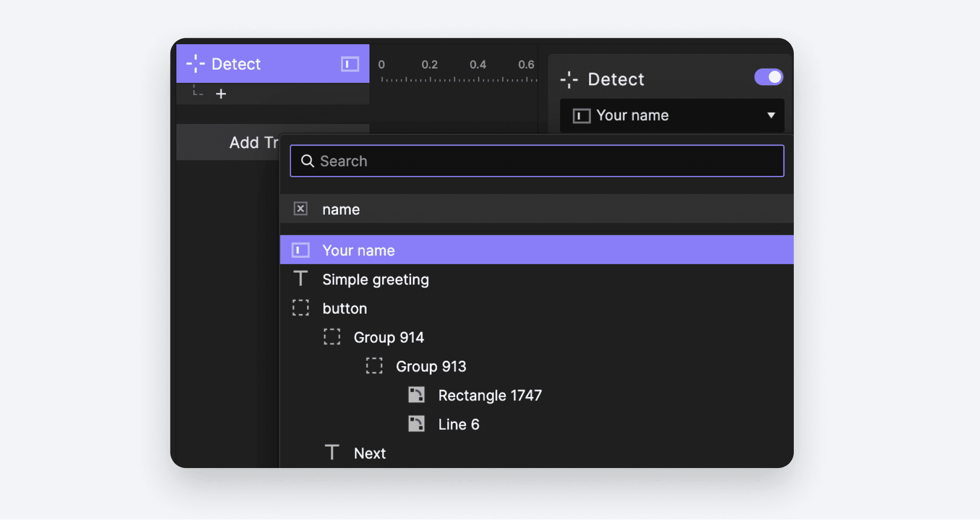Click the 0 mark on timeline ruler
Image resolution: width=980 pixels, height=520 pixels.
pos(381,64)
